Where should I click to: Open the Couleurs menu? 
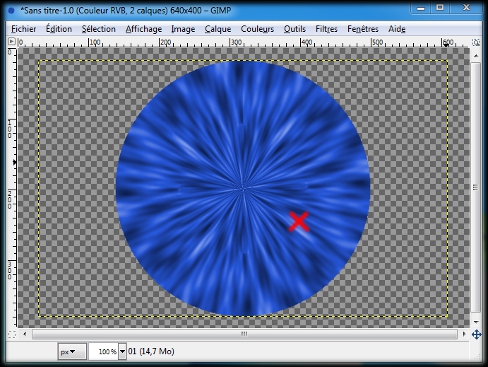[x=257, y=29]
